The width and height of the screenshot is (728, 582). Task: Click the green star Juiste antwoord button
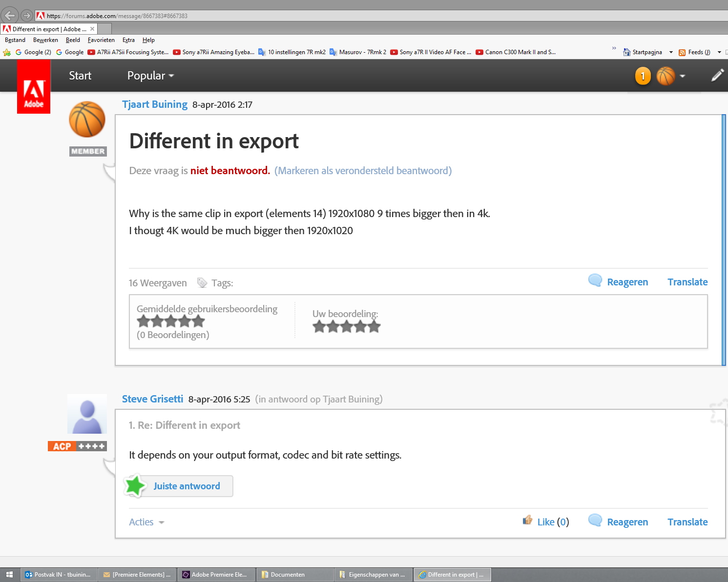point(178,486)
